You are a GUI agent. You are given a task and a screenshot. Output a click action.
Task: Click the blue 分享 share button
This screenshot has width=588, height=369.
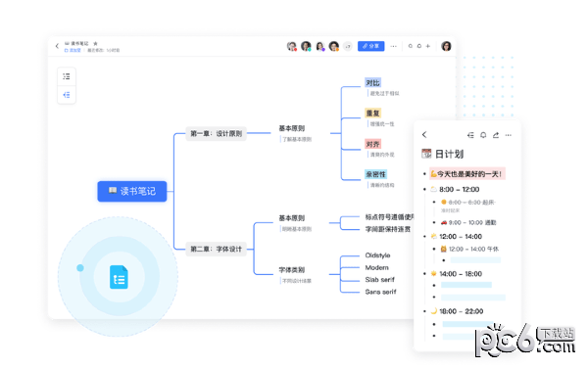[x=370, y=46]
